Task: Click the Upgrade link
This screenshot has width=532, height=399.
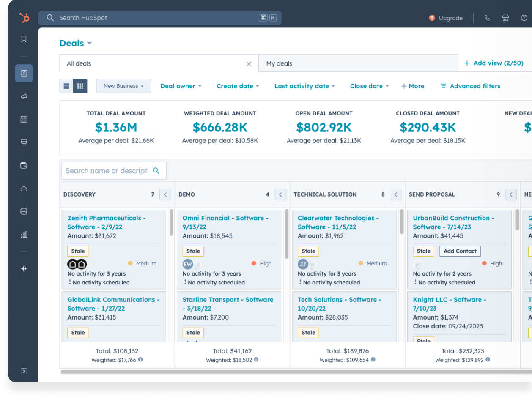Action: pyautogui.click(x=450, y=18)
